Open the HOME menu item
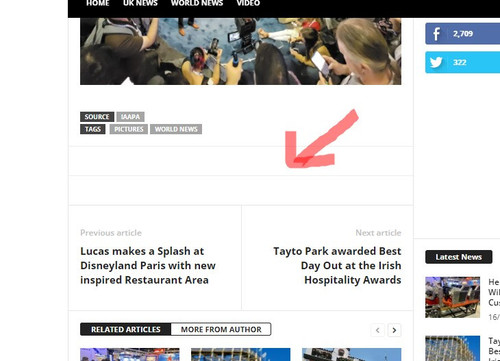Screen dimensions: 500x361 97,3
